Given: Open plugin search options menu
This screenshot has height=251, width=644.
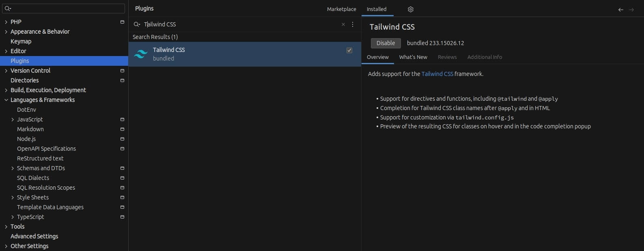Looking at the screenshot, I should point(353,24).
